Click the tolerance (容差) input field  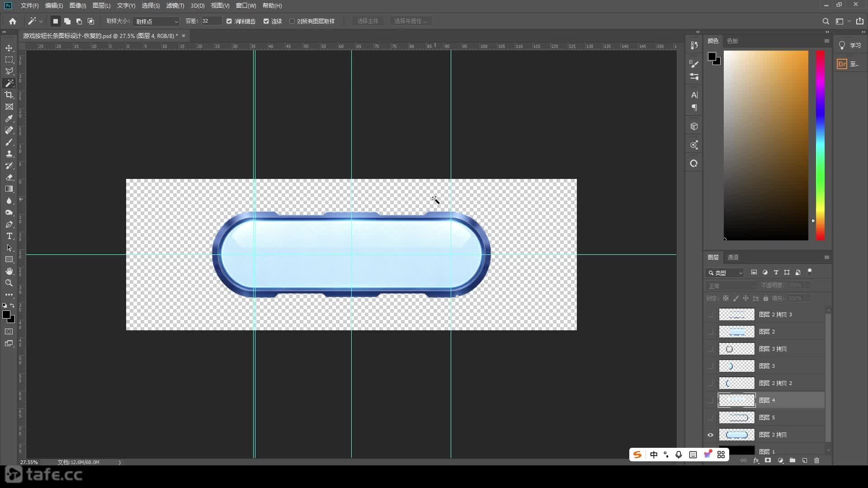211,21
